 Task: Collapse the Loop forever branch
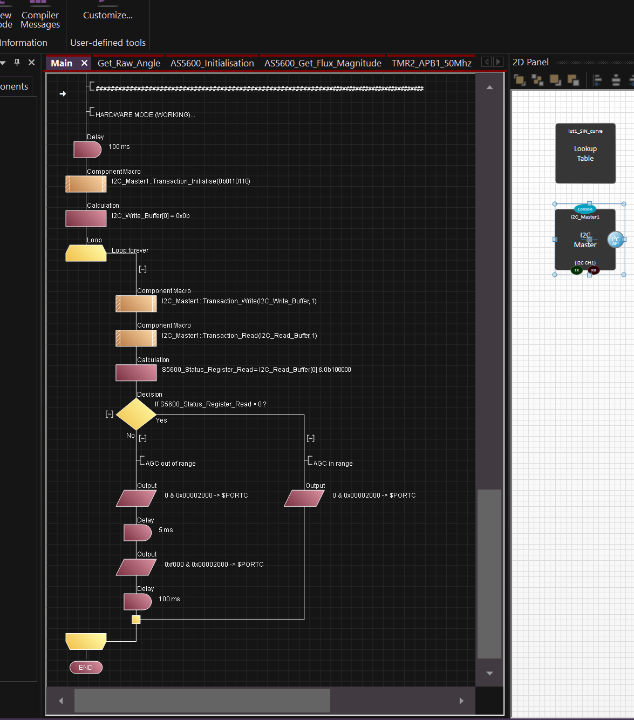(x=142, y=269)
